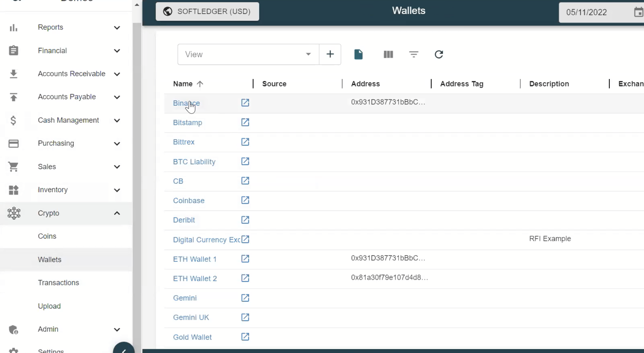Open Binance wallet in new tab

click(x=245, y=103)
